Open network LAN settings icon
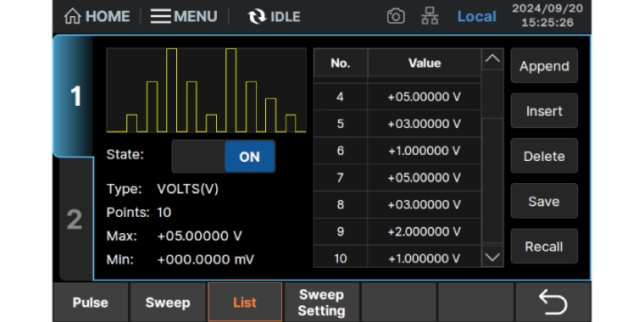This screenshot has width=644, height=322. [430, 16]
